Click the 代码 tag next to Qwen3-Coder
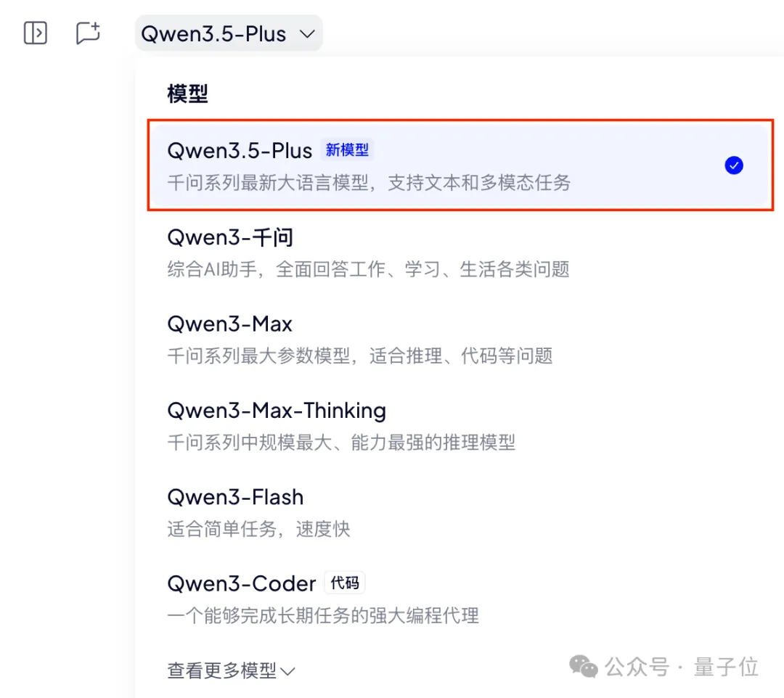The height and width of the screenshot is (698, 784). click(x=345, y=583)
